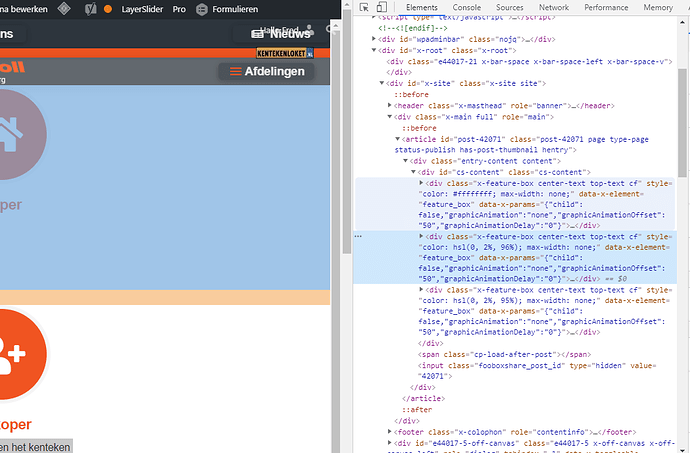Select the cp-load-after-post span line
690x453 pixels.
point(504,354)
